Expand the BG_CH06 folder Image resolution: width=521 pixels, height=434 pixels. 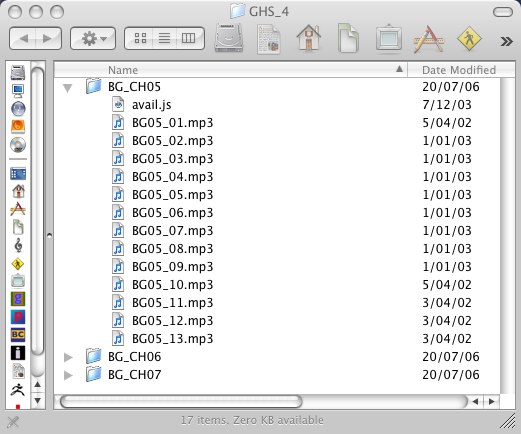point(68,357)
